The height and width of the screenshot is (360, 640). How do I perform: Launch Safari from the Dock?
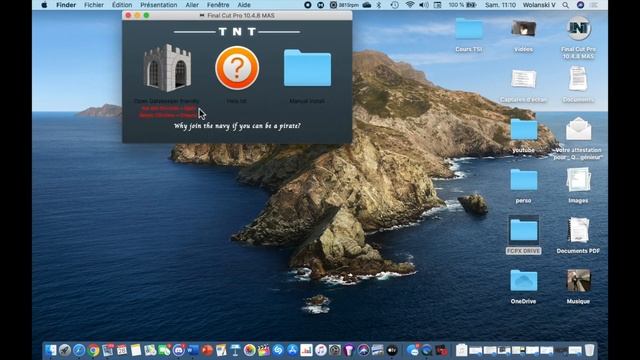click(x=79, y=350)
